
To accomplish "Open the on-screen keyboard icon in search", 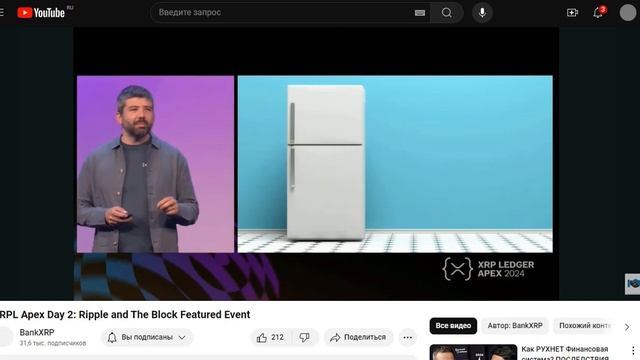I will pos(420,13).
